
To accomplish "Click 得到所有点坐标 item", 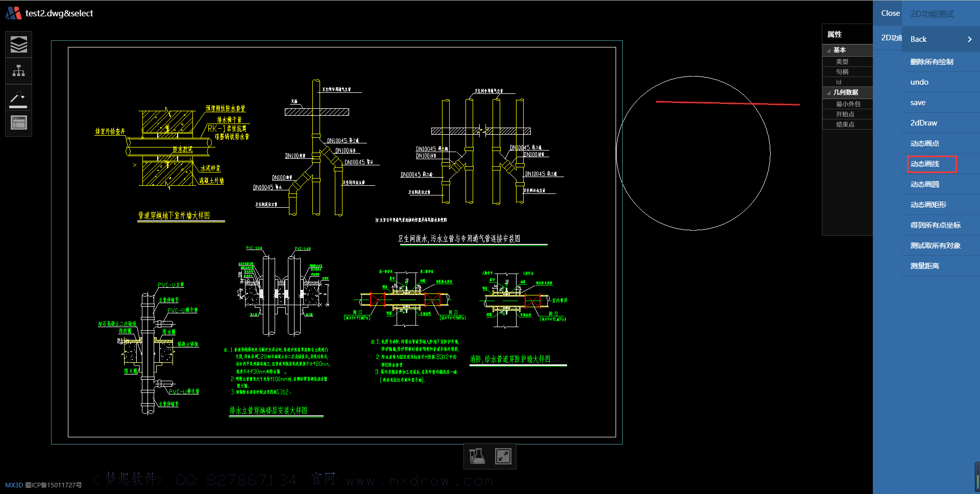I will click(941, 225).
